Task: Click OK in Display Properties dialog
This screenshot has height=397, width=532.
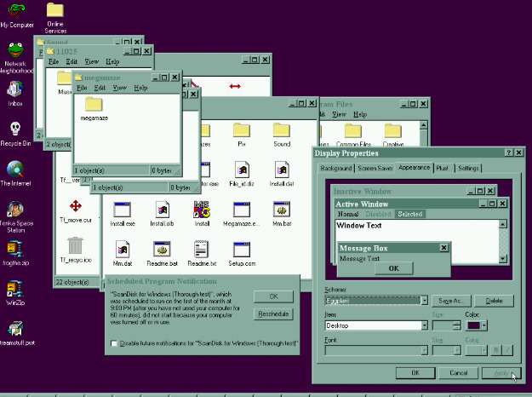Action: 415,373
